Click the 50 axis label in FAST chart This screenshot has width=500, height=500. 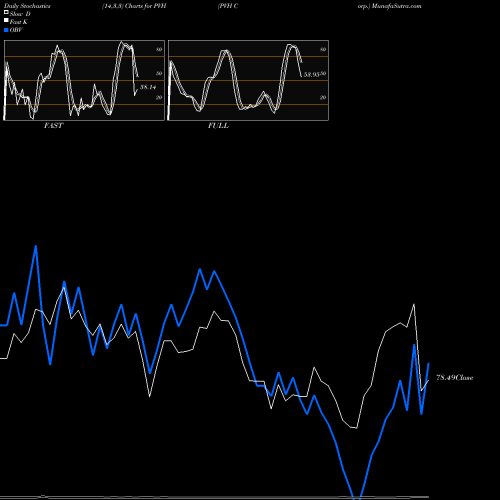[159, 73]
